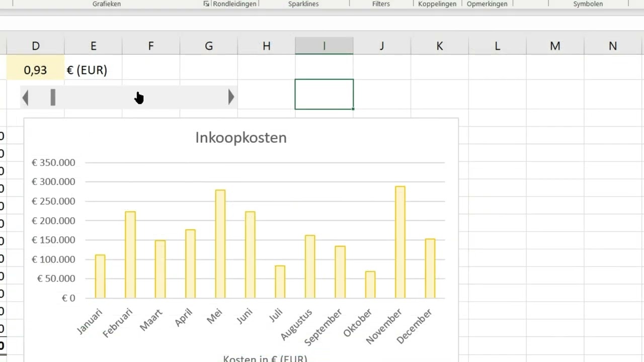
Task: Select the September bar in chart
Action: (340, 272)
